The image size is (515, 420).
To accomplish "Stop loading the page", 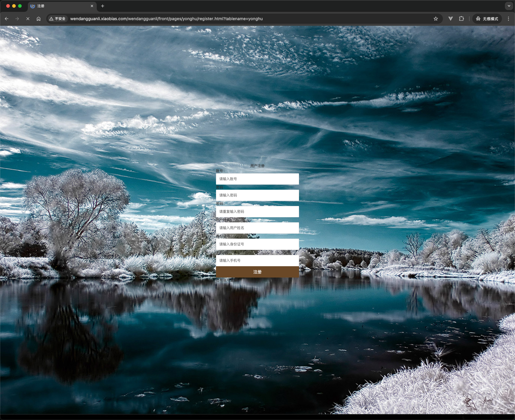I will (28, 19).
